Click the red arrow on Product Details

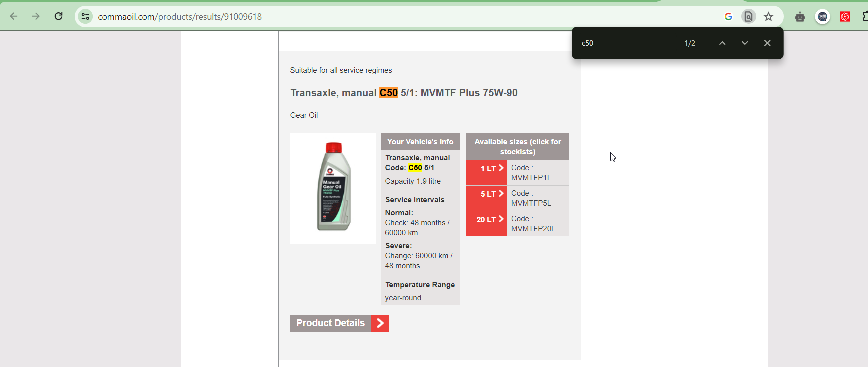(380, 323)
